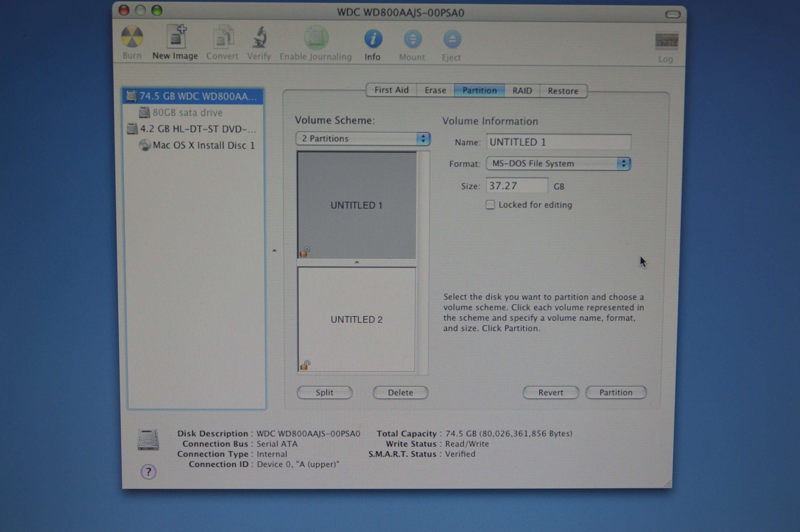800x532 pixels.
Task: Click the Burn toolbar icon
Action: (x=132, y=37)
